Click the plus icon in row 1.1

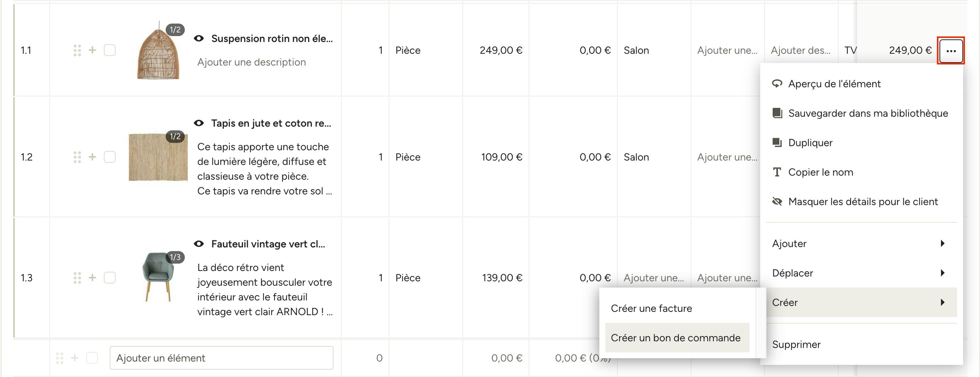pos(92,50)
